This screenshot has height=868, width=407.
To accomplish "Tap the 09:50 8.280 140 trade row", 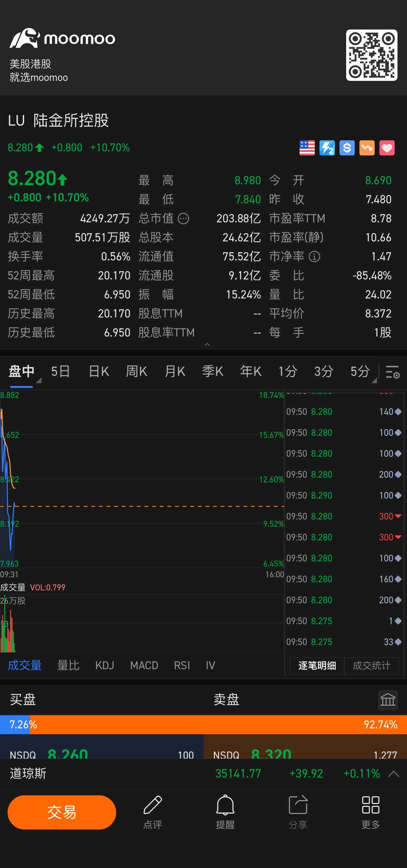I will (x=344, y=412).
